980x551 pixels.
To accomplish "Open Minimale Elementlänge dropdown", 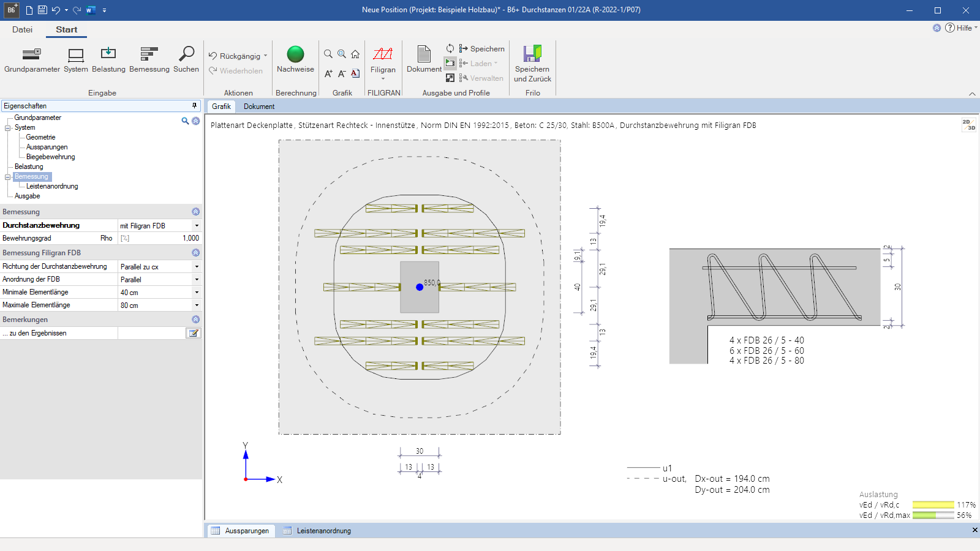I will point(197,293).
